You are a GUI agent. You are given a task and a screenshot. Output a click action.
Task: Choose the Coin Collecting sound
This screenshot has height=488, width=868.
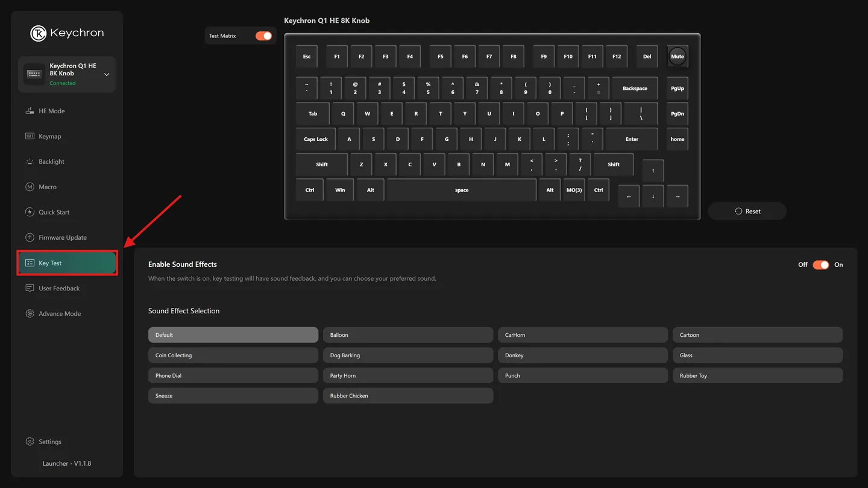pyautogui.click(x=233, y=355)
